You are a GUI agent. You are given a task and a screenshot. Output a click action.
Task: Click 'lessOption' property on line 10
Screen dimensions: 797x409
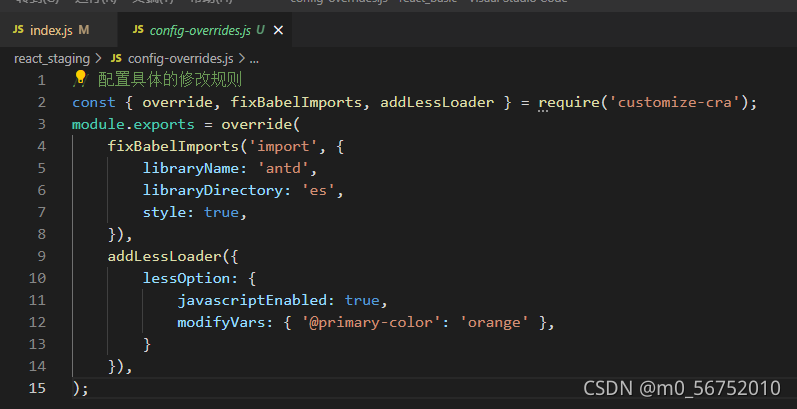[186, 278]
